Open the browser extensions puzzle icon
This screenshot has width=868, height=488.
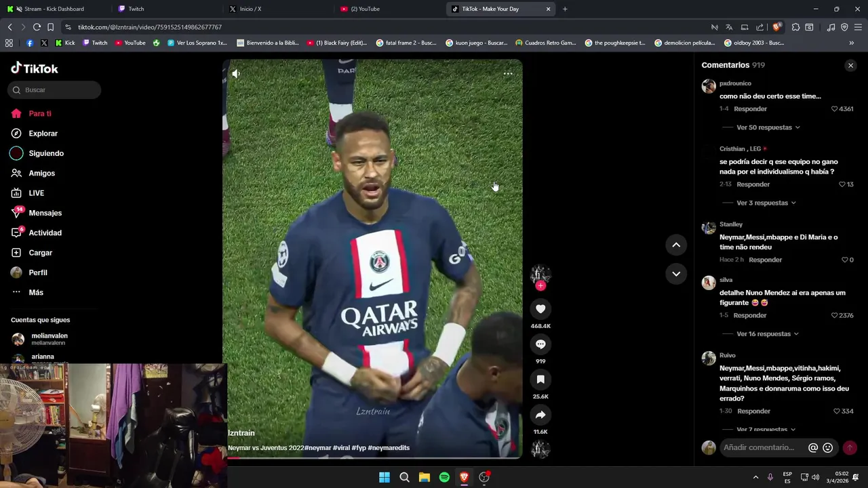coord(796,27)
